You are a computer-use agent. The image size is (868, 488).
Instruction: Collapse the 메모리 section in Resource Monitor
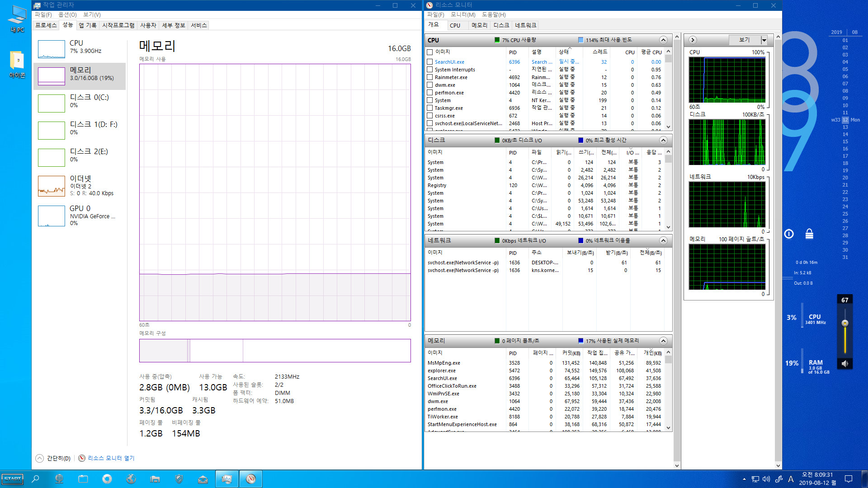[x=663, y=341]
